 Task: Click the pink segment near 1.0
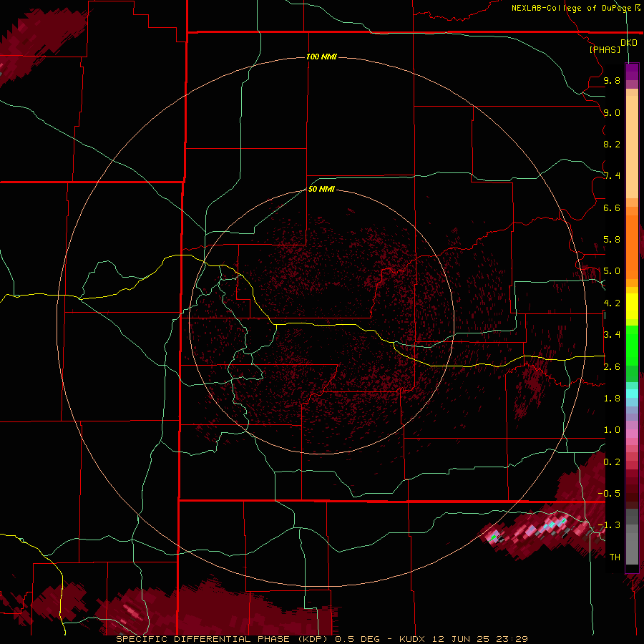tap(632, 434)
